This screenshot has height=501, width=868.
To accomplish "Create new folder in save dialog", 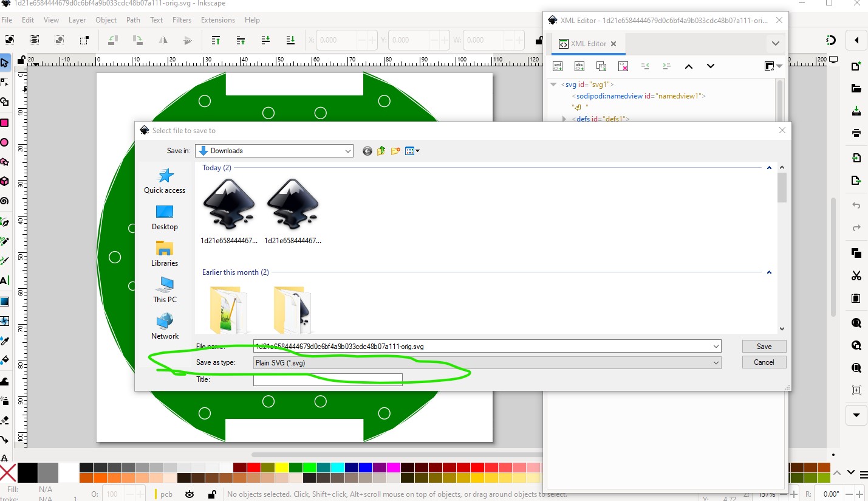I will tap(395, 151).
